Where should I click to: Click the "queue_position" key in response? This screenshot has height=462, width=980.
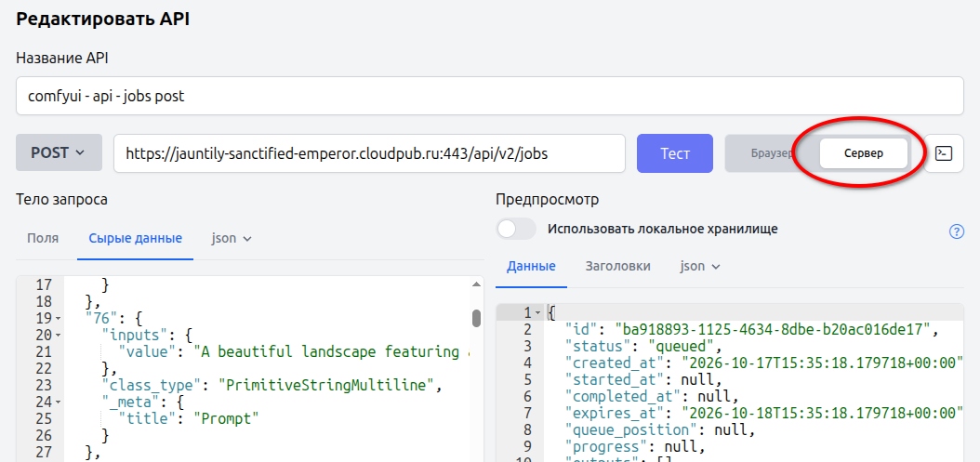[631, 429]
